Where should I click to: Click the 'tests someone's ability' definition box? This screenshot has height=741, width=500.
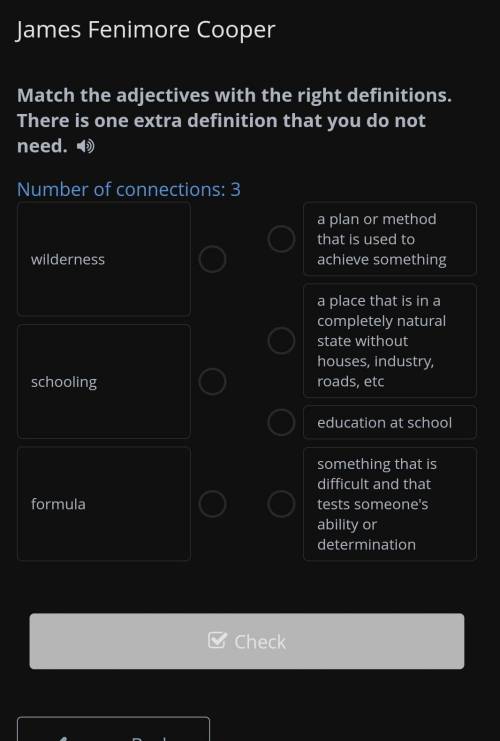[x=390, y=504]
